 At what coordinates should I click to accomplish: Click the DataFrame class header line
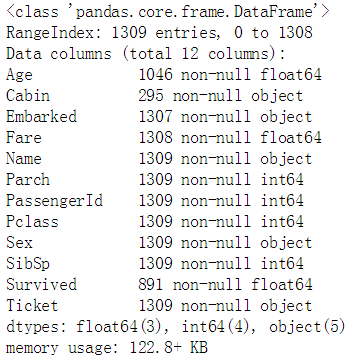(168, 12)
